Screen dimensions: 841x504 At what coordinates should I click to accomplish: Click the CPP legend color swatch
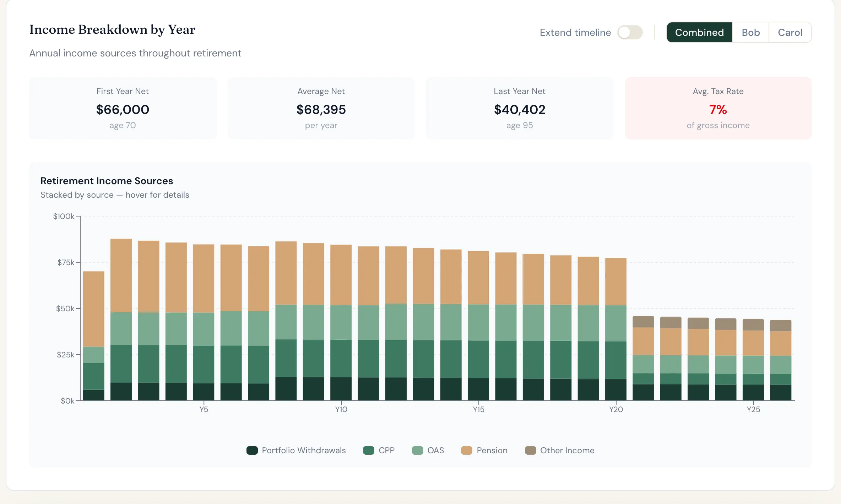(x=369, y=450)
